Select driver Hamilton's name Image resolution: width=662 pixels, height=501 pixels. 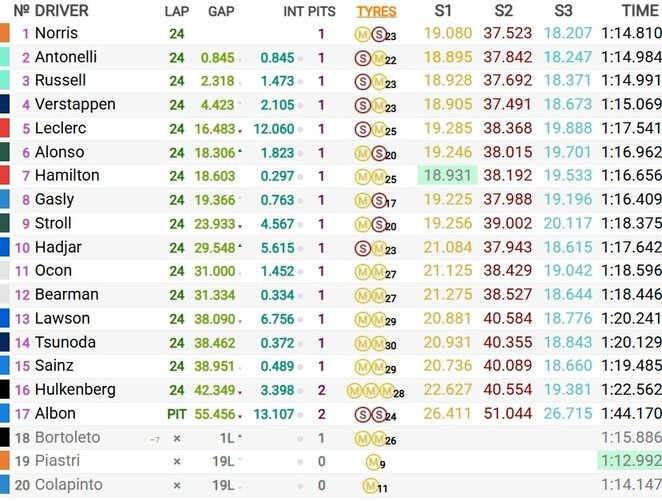(x=68, y=176)
